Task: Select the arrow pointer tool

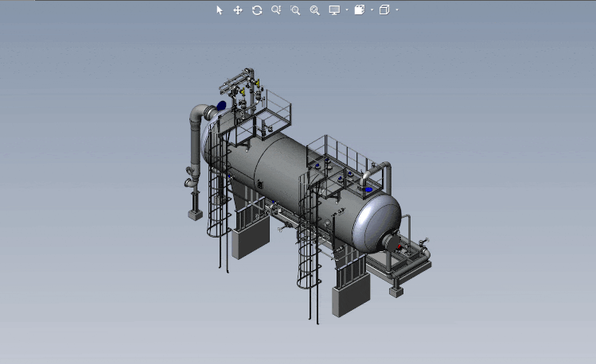Action: [x=220, y=10]
